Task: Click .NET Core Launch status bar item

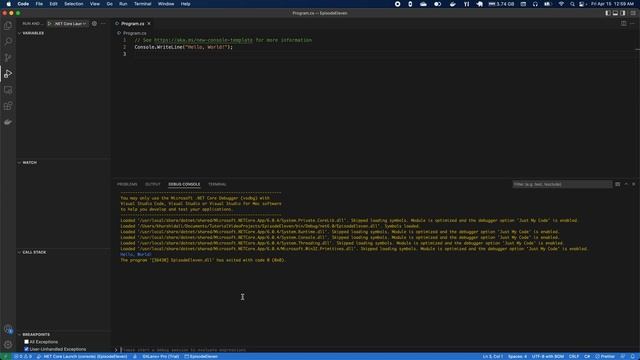Action: click(82, 356)
